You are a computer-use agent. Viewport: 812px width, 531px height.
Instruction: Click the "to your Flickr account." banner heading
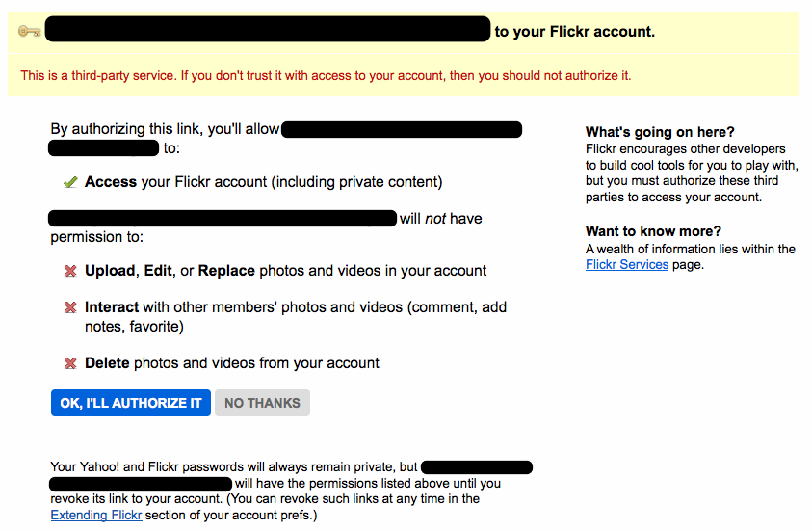click(x=574, y=32)
